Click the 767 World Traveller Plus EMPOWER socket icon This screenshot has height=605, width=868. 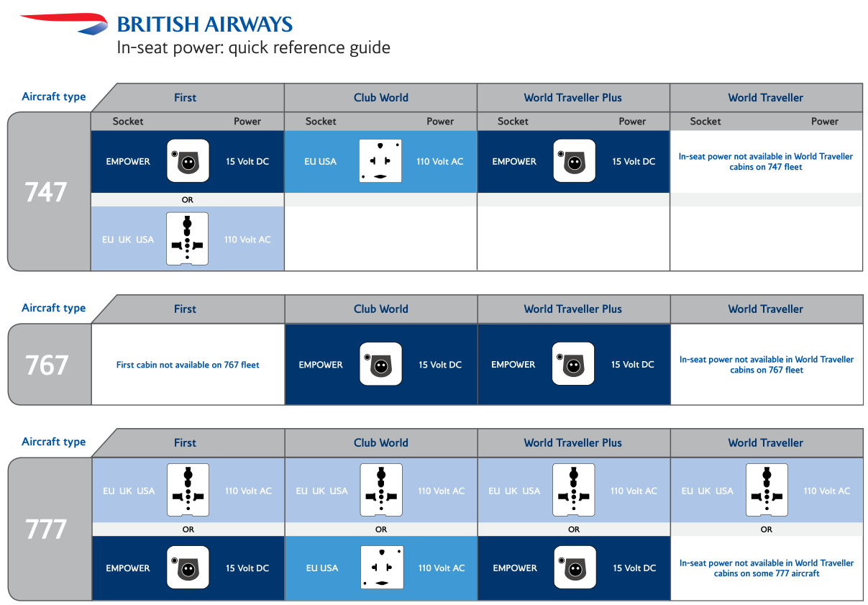click(x=573, y=364)
